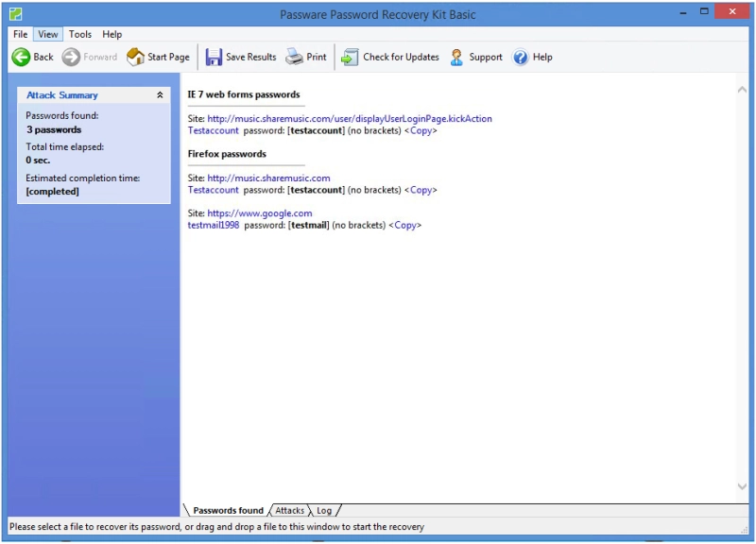Viewport: 756px width, 544px height.
Task: Click the testmail1998 username link
Action: tap(214, 225)
